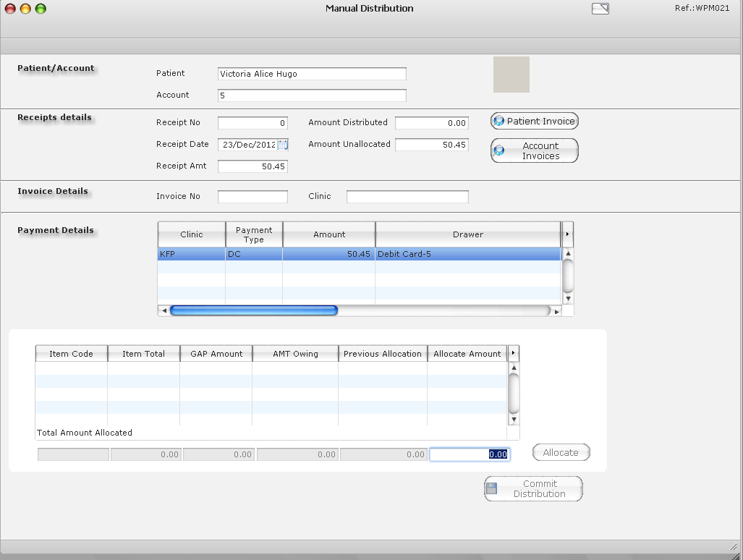The height and width of the screenshot is (560, 743).
Task: Click the patient photo placeholder thumbnail
Action: (x=511, y=75)
